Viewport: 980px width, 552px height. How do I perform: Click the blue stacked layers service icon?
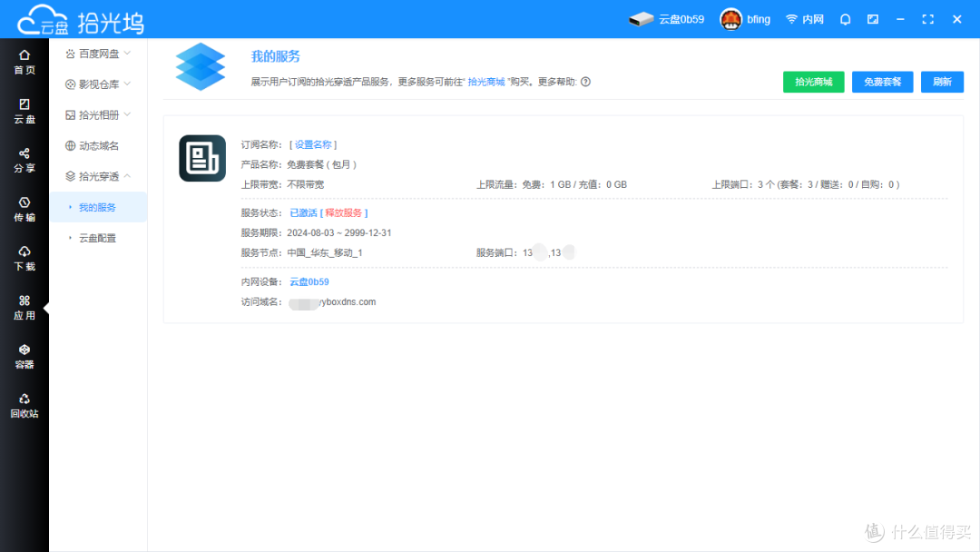[200, 66]
